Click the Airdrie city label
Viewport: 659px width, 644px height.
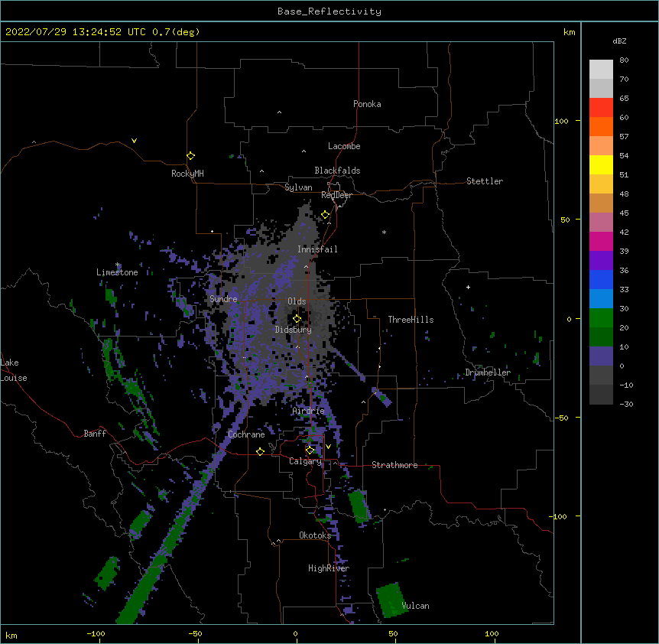pyautogui.click(x=309, y=411)
